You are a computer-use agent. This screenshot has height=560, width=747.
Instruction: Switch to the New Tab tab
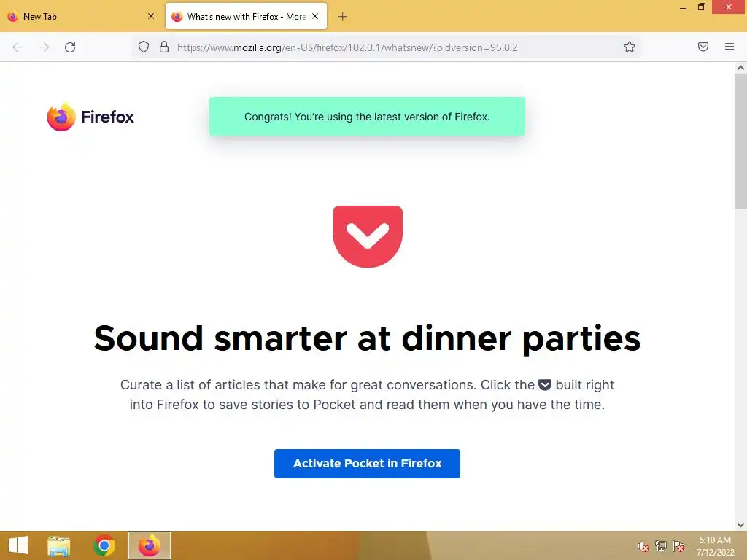pos(81,16)
